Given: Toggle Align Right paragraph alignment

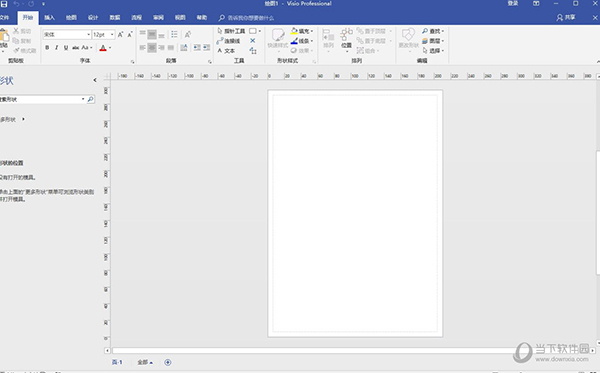Looking at the screenshot, I should pyautogui.click(x=161, y=47).
